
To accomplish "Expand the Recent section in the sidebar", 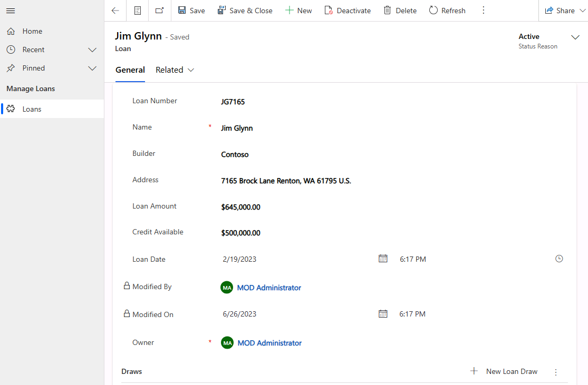I will pos(92,50).
